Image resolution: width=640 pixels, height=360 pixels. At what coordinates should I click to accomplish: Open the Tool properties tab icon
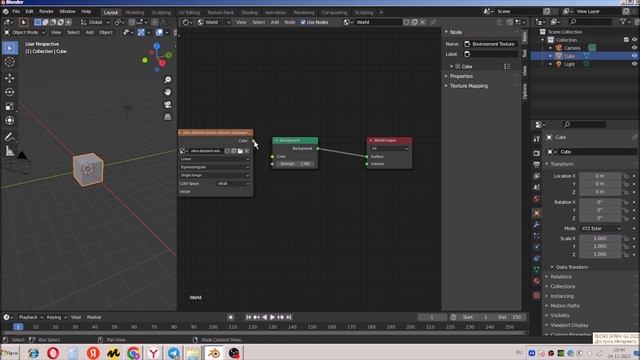pos(537,139)
